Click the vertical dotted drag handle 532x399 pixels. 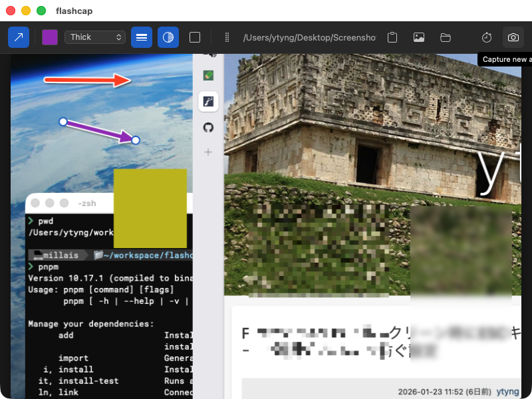pos(227,37)
